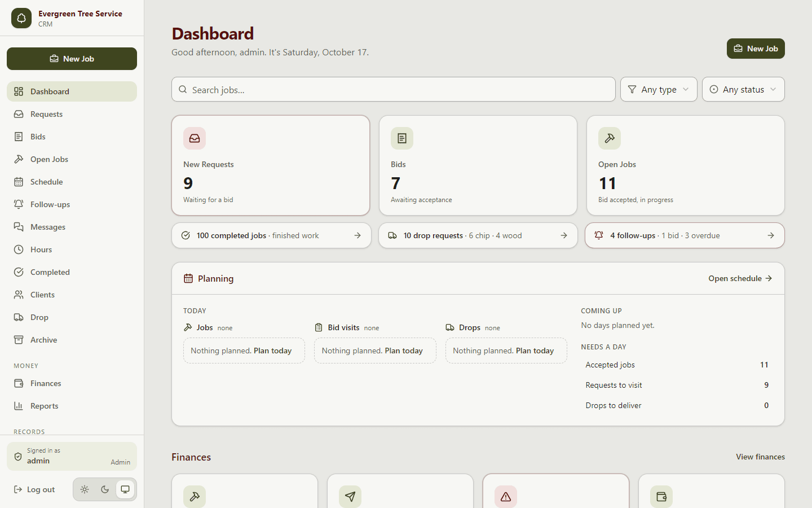Open the 100 completed jobs summary
The width and height of the screenshot is (812, 508).
click(x=271, y=235)
